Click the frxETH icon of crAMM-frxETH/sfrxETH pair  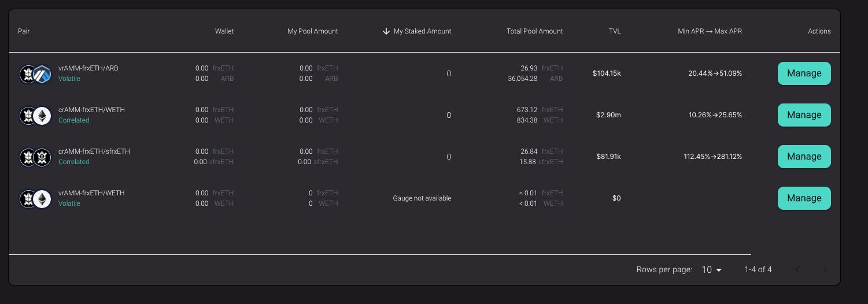point(28,157)
